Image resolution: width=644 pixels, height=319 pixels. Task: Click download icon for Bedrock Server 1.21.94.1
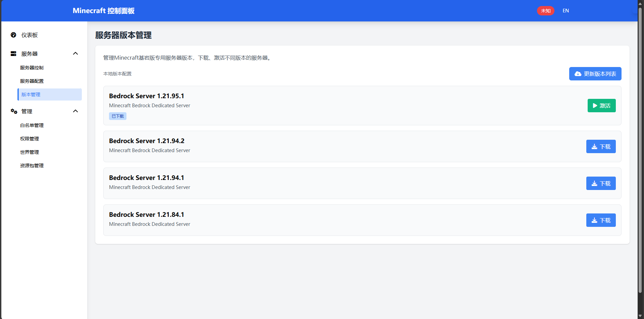point(594,184)
